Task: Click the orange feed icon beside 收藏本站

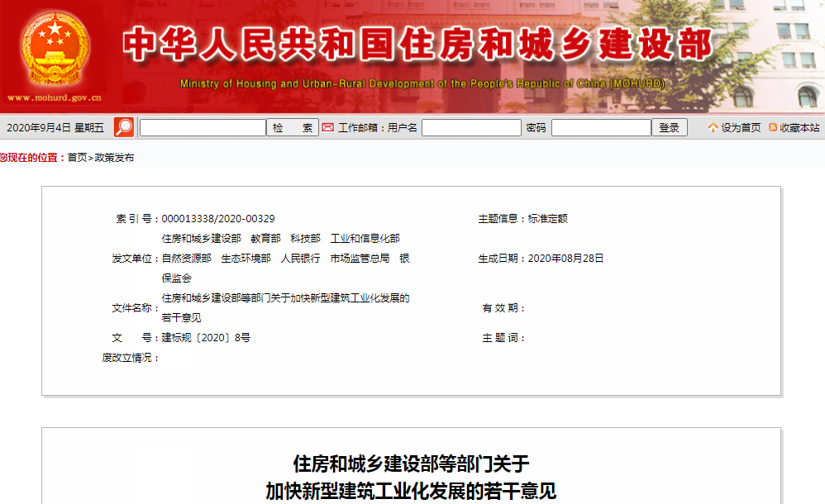Action: 773,127
